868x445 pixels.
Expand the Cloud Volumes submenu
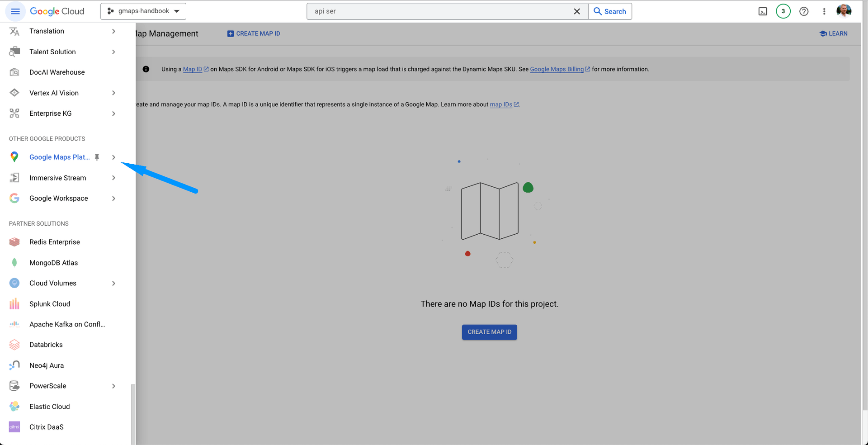click(x=113, y=283)
